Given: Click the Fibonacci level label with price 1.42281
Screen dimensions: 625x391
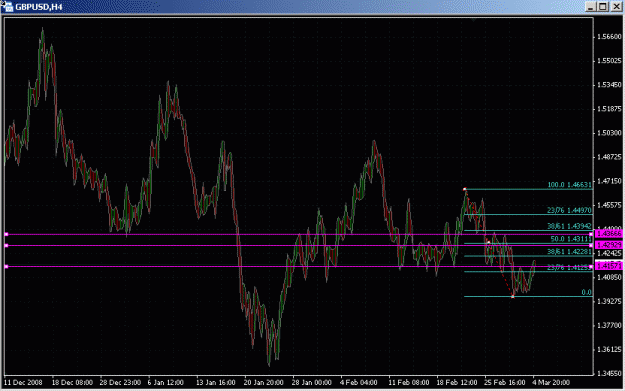Looking at the screenshot, I should click(570, 251).
